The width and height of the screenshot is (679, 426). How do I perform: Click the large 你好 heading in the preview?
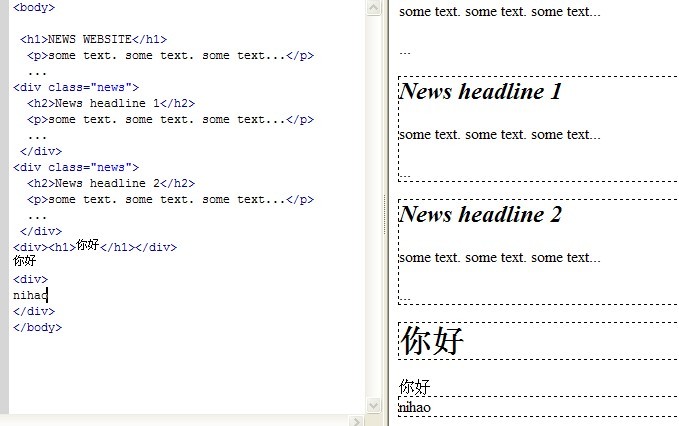(x=431, y=341)
